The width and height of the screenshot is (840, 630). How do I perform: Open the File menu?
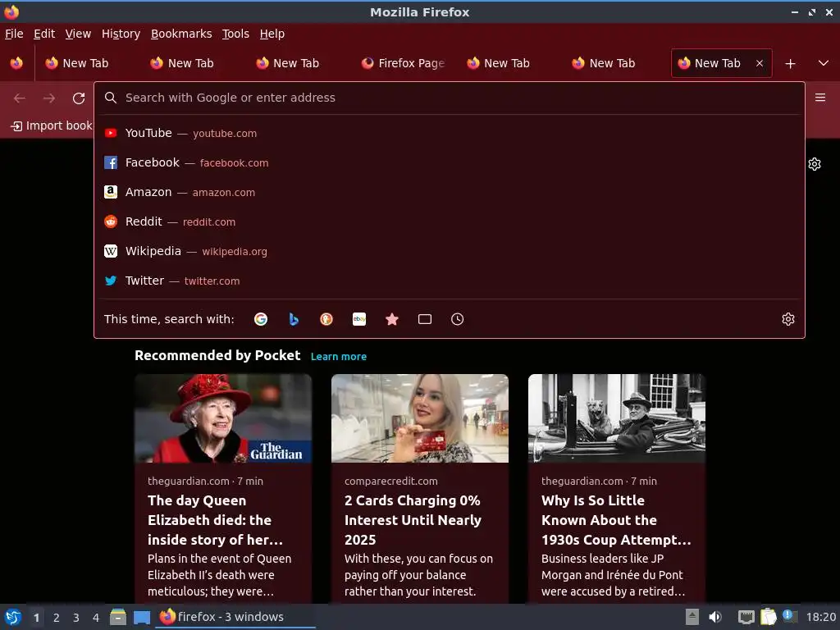[14, 34]
